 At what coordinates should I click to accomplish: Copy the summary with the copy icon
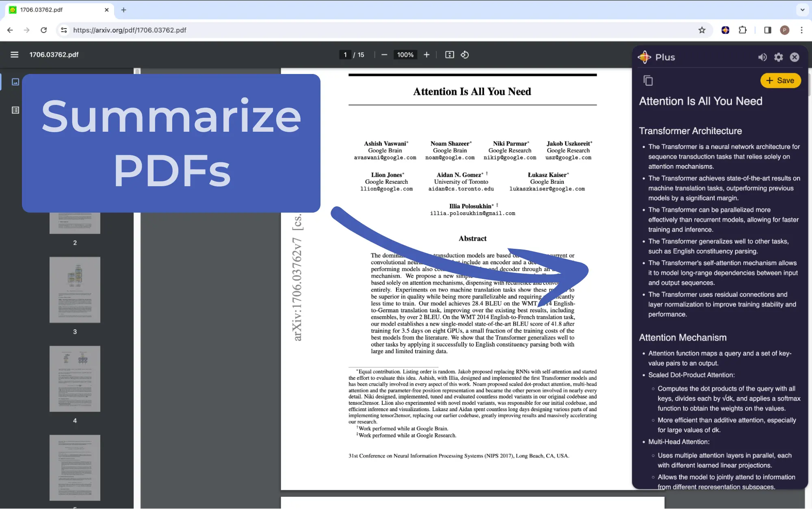point(647,80)
